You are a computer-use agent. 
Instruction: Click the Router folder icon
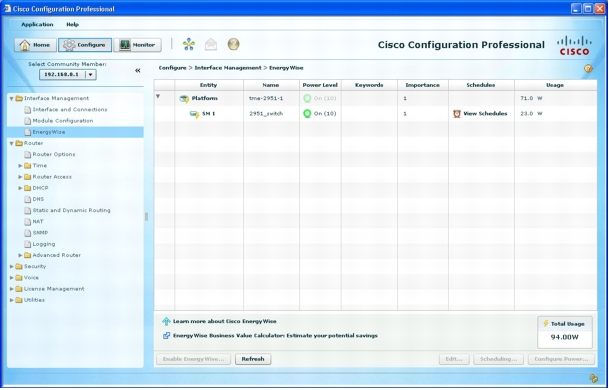pyautogui.click(x=19, y=144)
